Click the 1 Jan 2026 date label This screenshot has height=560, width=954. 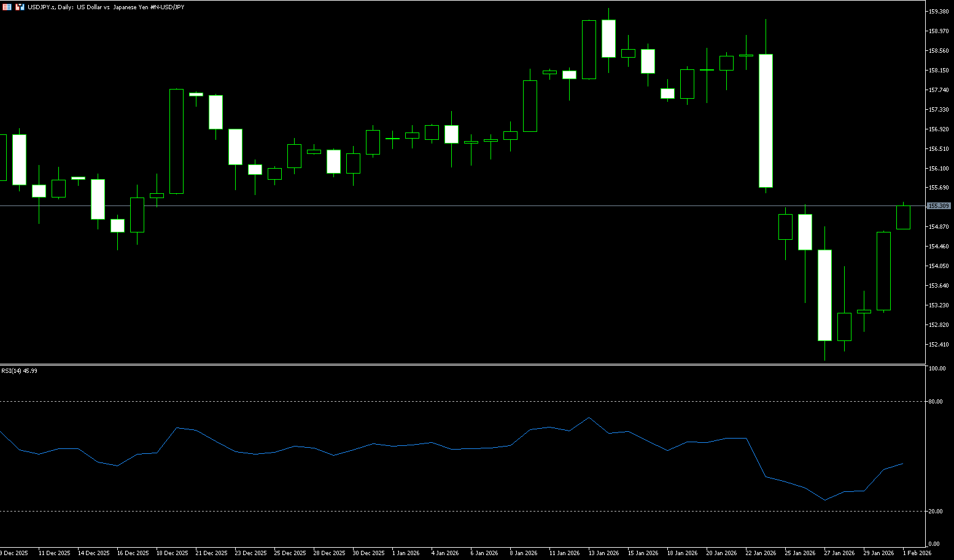[x=405, y=553]
